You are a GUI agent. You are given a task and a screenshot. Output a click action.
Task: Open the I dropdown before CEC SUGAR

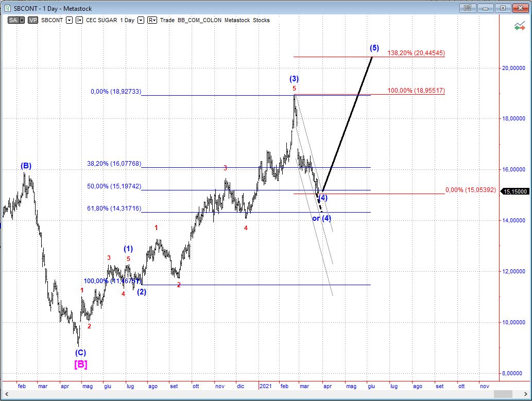coord(79,20)
